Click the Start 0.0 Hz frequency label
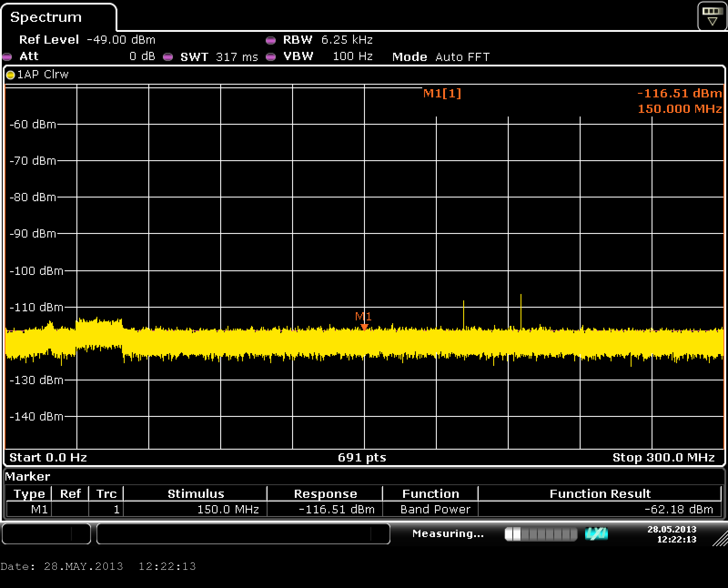Screen dimensions: 728x588 click(48, 457)
